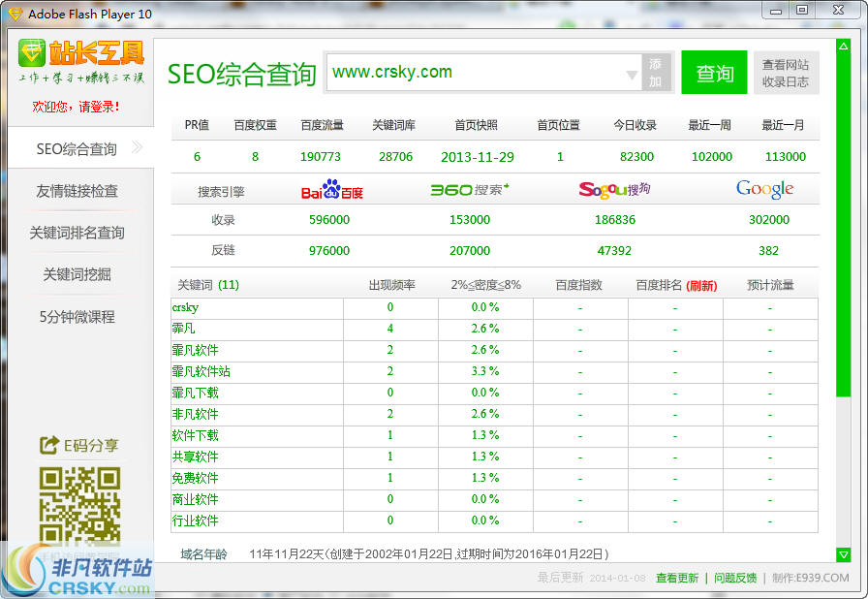Switch to 关键词挖掘 tab

[x=77, y=274]
